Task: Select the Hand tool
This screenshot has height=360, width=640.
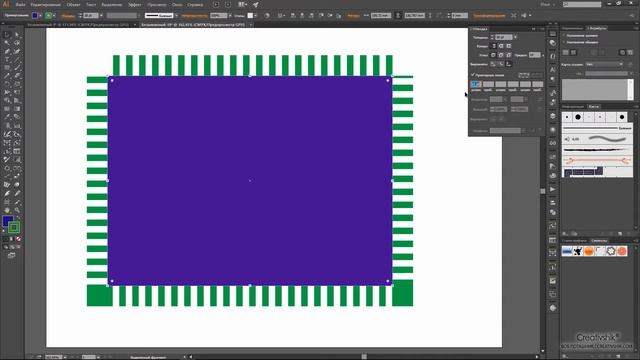Action: [x=7, y=210]
